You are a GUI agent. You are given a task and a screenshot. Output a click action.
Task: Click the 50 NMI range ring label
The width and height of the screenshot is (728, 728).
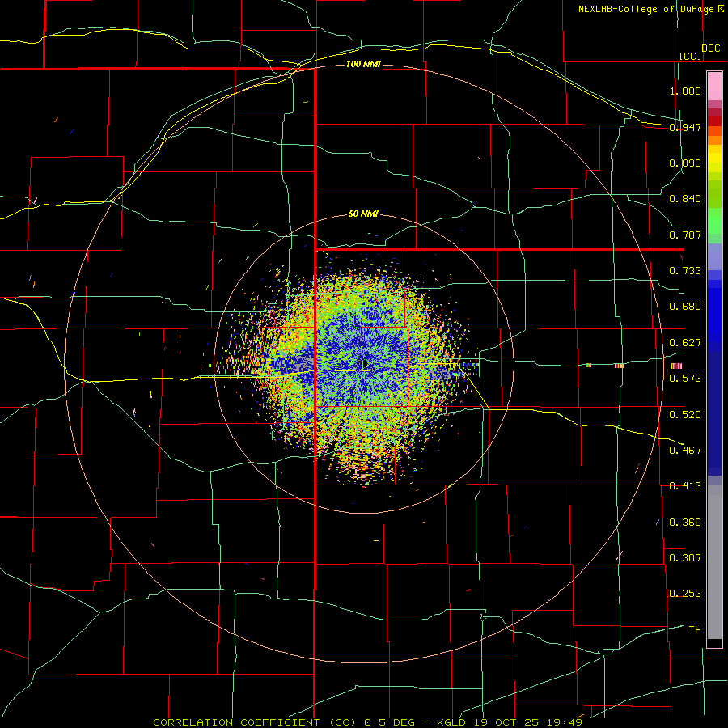point(363,214)
